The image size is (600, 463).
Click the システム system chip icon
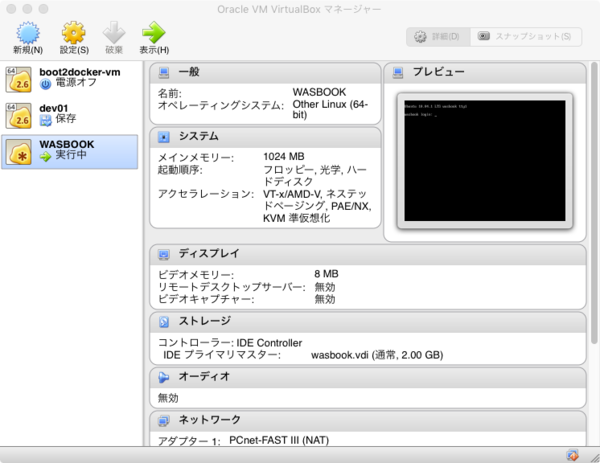[x=164, y=137]
